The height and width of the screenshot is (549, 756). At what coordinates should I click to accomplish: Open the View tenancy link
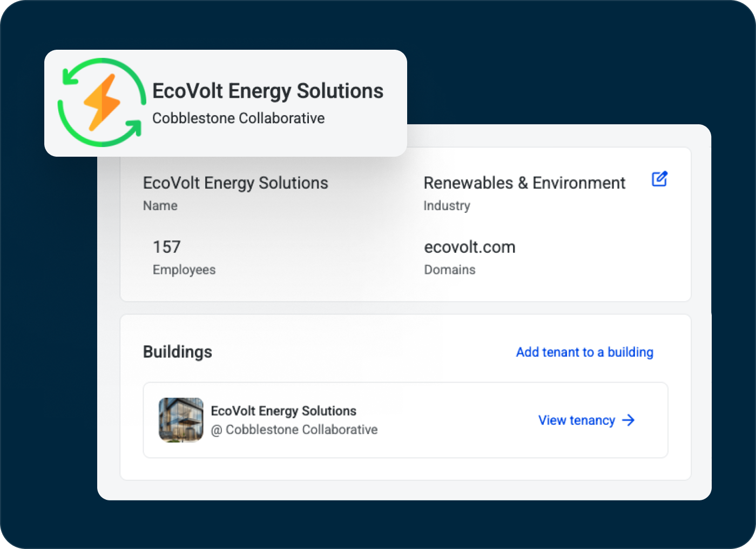coord(576,420)
